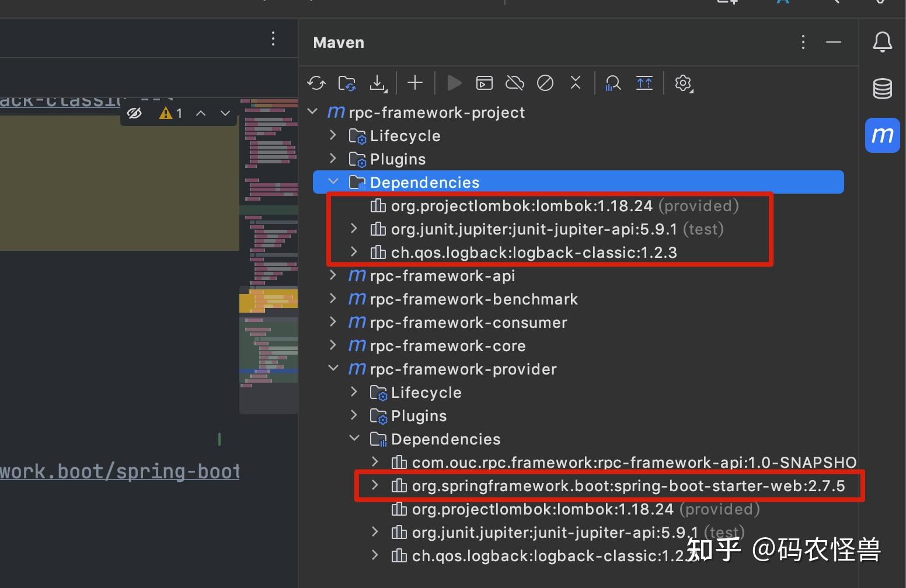Execute a Maven goal
This screenshot has height=588, width=906.
point(484,83)
